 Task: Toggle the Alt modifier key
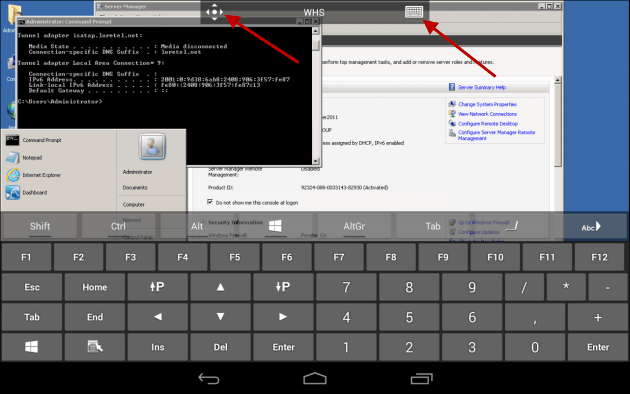(197, 226)
